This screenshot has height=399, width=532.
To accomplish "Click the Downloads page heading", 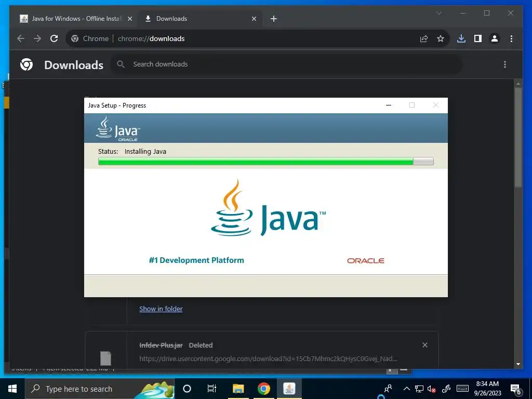I will point(74,65).
